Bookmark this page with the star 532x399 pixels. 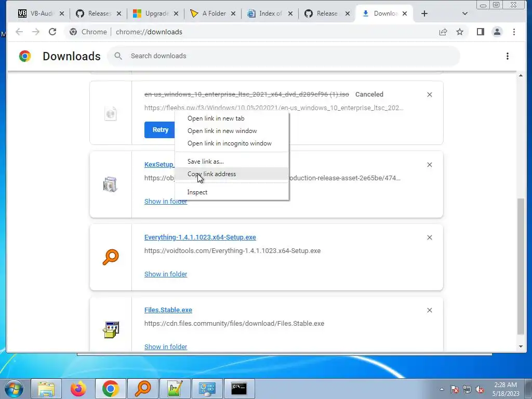point(460,32)
